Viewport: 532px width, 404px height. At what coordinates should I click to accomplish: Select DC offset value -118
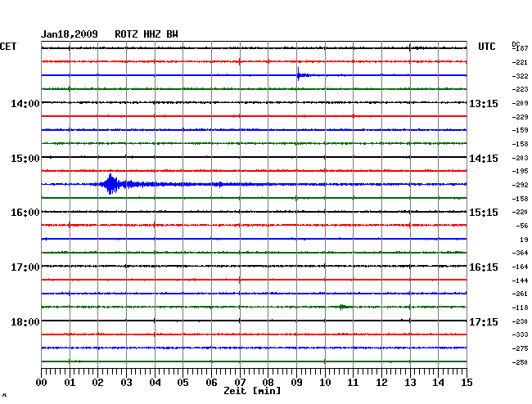click(520, 307)
